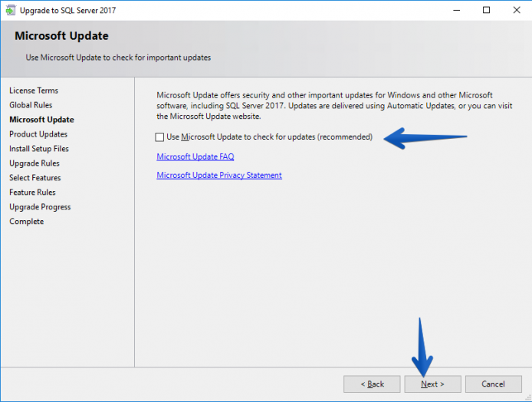Click the 'Use Microsoft Update to check for important updates' subtitle
This screenshot has width=532, height=402.
[x=118, y=58]
